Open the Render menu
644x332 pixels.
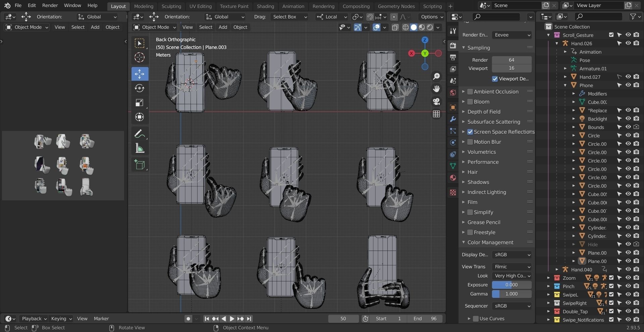point(50,5)
